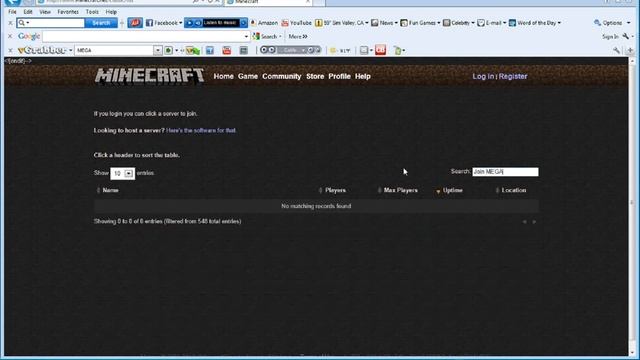The image size is (640, 360).
Task: Click the Word of the Day icon
Action: (512, 23)
